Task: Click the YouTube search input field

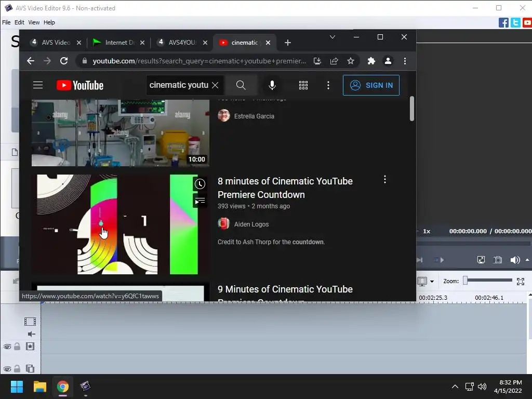Action: pyautogui.click(x=179, y=85)
